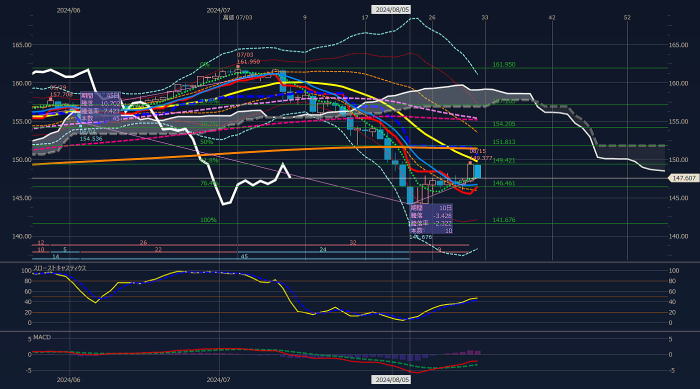Click 165.00 on the right price axis

pyautogui.click(x=678, y=45)
